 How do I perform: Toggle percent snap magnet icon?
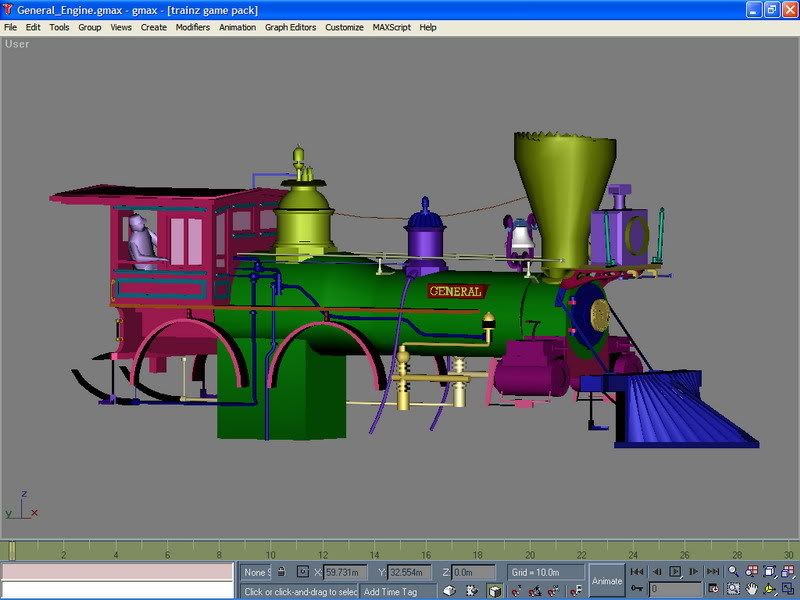pyautogui.click(x=535, y=591)
